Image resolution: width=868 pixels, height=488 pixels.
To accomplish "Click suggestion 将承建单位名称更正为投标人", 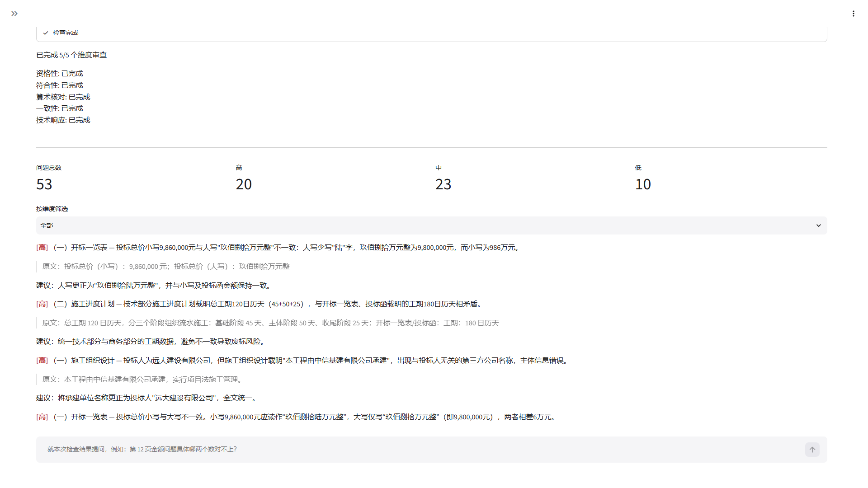I will (x=148, y=398).
